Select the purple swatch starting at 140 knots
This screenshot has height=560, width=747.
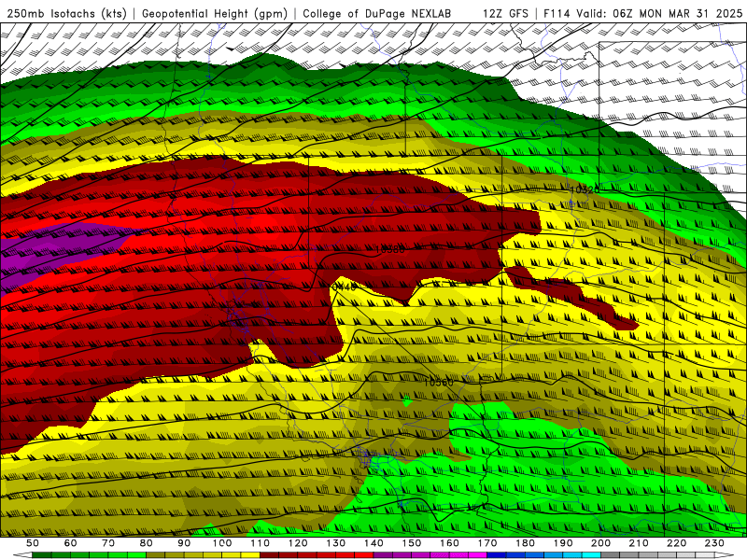(x=384, y=555)
